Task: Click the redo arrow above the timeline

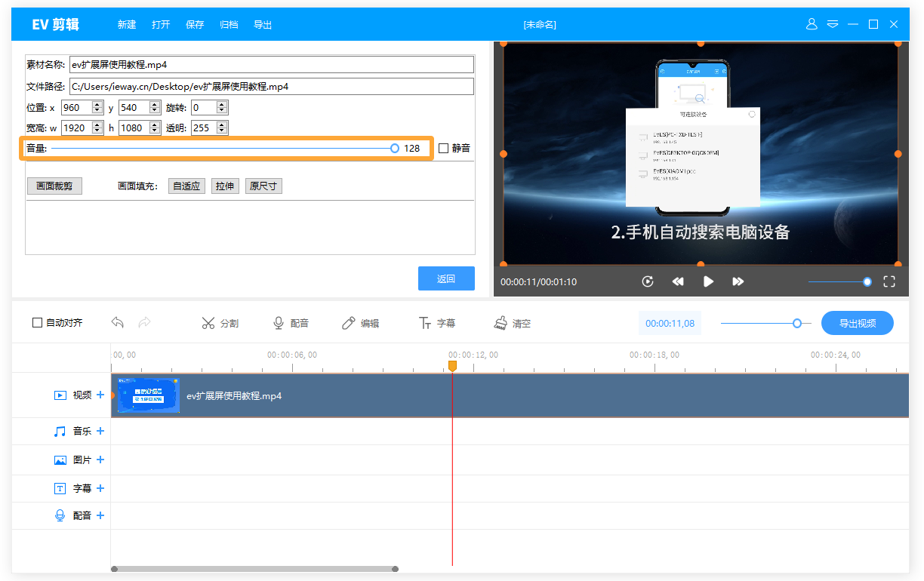Action: (143, 322)
